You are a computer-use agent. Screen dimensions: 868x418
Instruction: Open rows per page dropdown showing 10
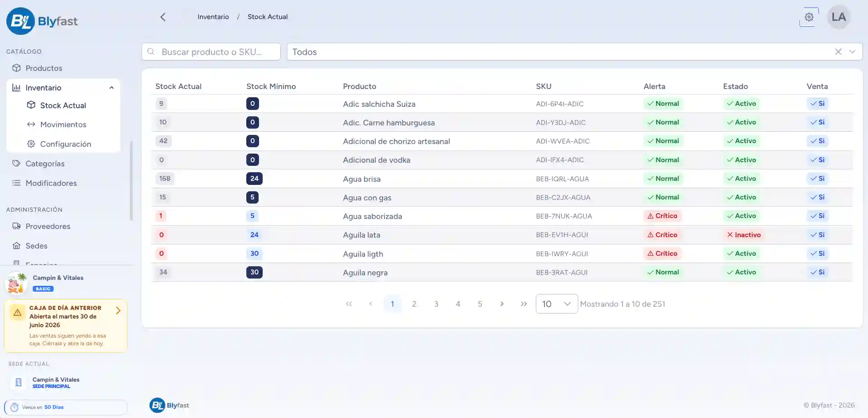557,304
